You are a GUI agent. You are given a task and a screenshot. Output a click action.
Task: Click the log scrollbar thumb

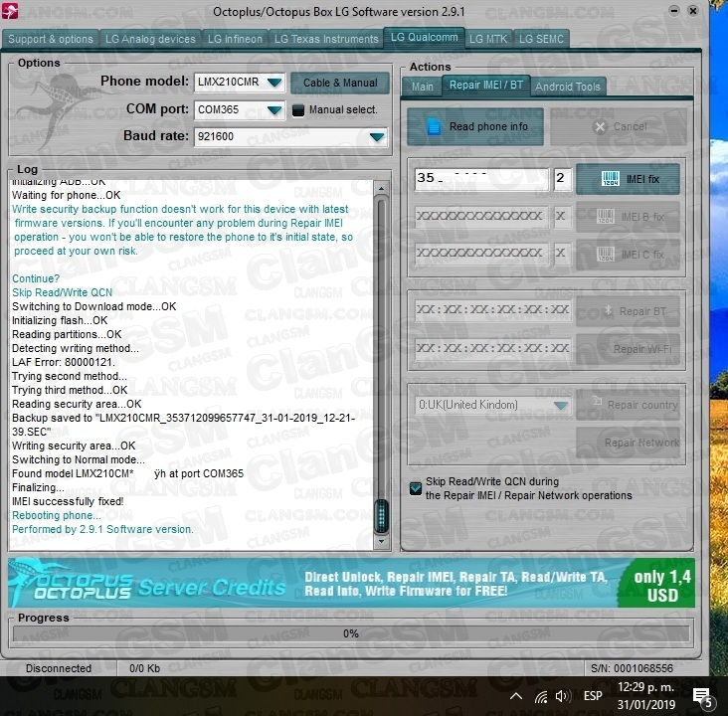pos(381,516)
